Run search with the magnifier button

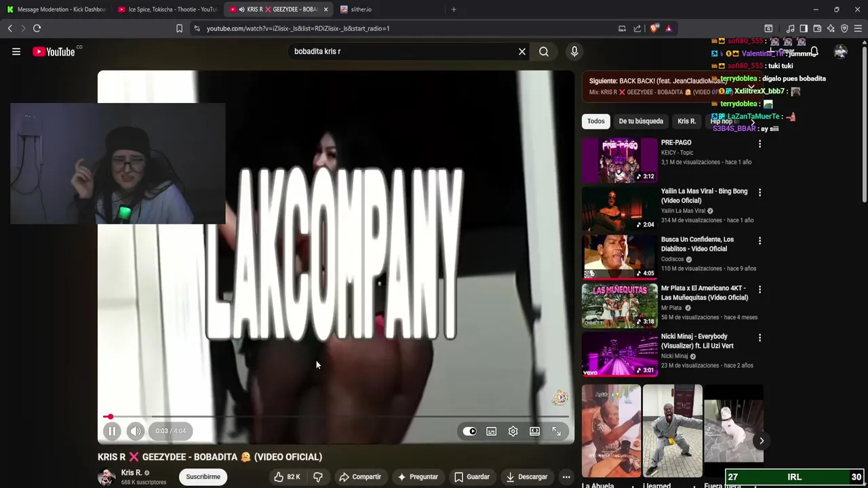544,52
